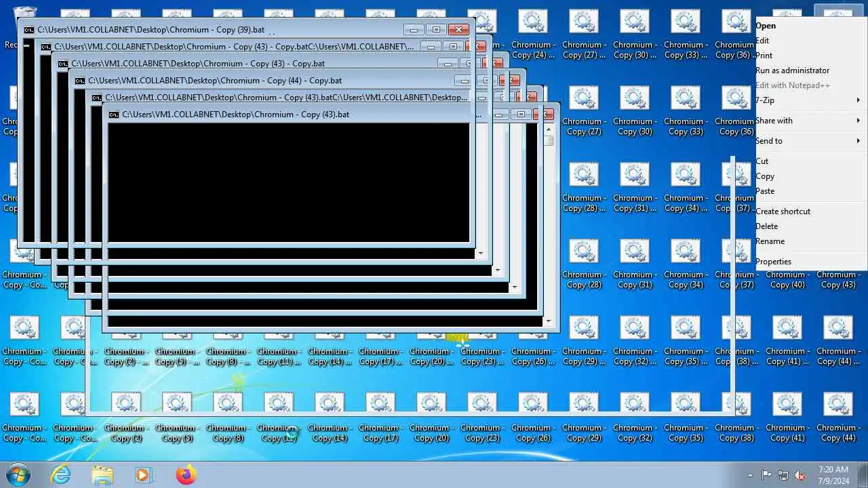Select desktop icon labeled exactly 'Chromium - Copy (35)'
Screen dimensions: 868x488
[685, 418]
